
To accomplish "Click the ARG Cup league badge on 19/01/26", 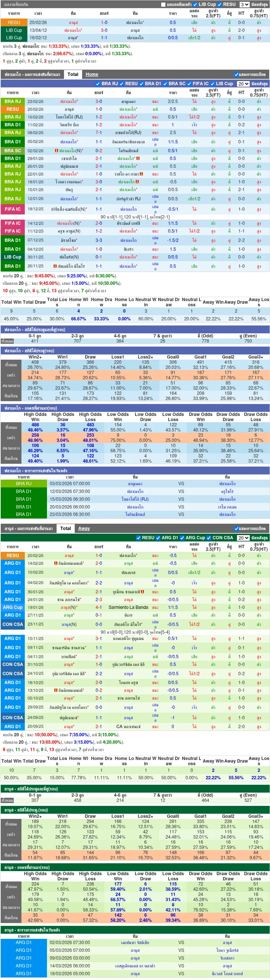I will coord(13,607).
